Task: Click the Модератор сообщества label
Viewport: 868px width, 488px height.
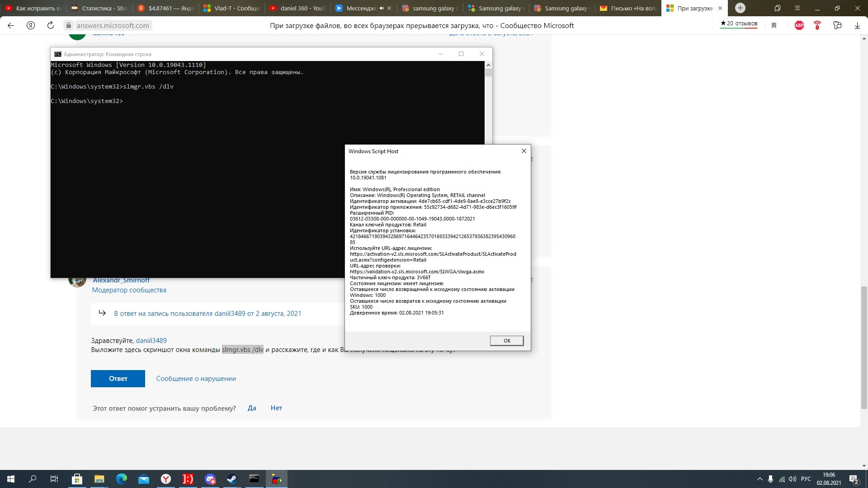Action: [x=129, y=290]
